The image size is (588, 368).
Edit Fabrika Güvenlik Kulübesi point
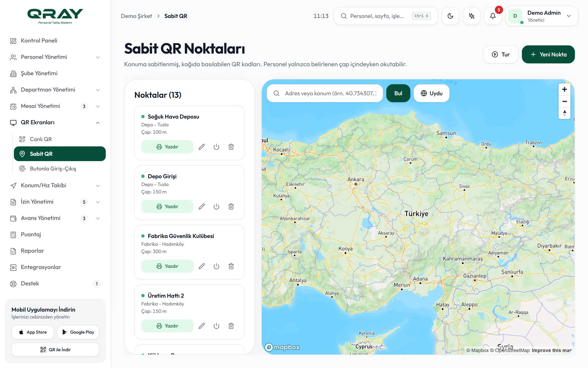click(x=202, y=266)
